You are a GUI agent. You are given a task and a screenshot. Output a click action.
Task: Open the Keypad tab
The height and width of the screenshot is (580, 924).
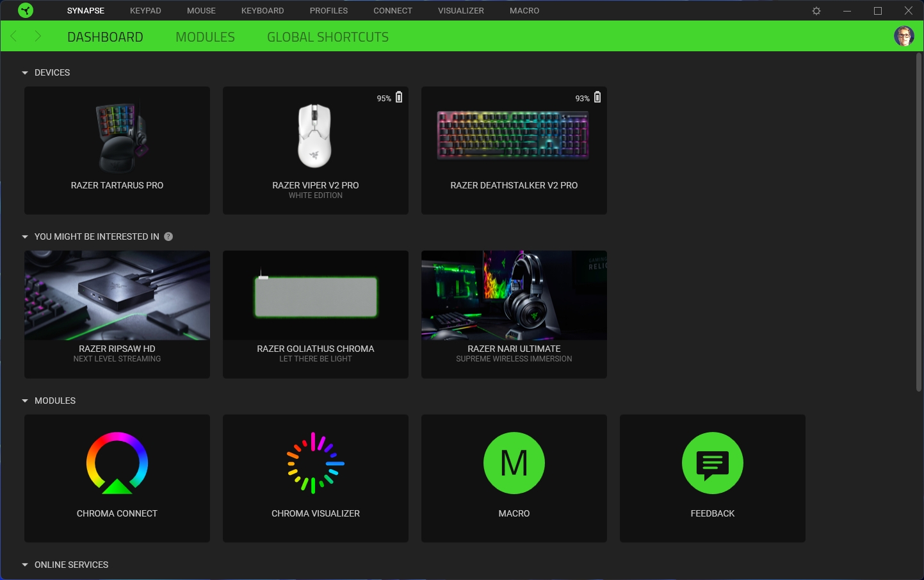(145, 11)
